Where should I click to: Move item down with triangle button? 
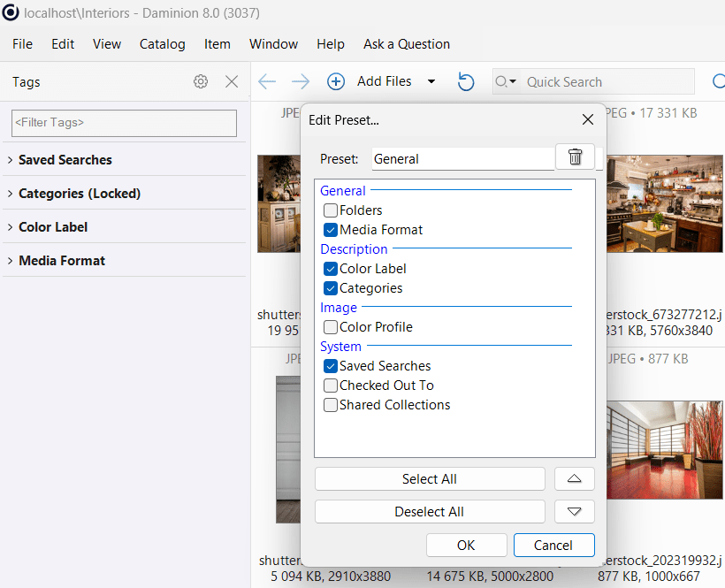[x=574, y=511]
